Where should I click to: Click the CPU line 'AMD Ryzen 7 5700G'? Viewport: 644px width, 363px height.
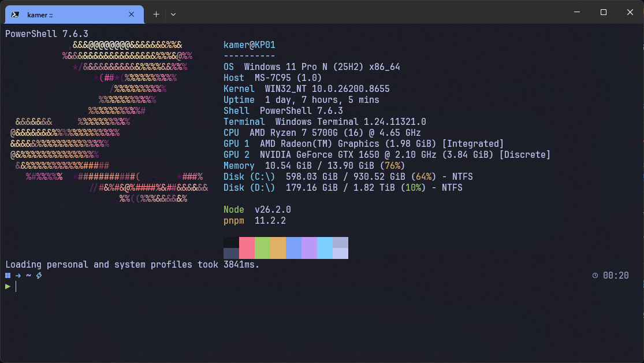[322, 133]
